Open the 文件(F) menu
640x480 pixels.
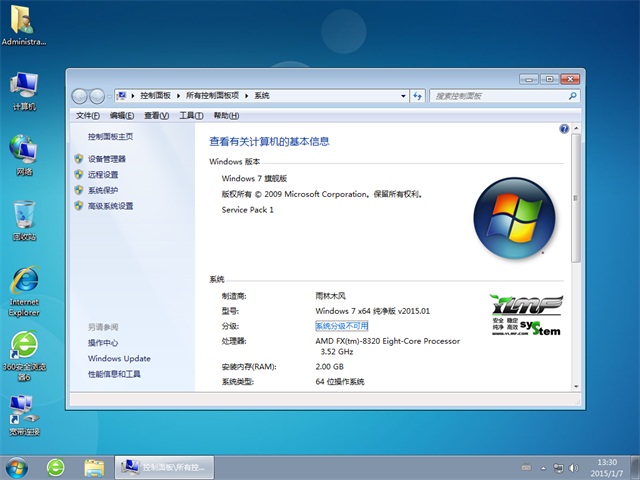[x=88, y=116]
